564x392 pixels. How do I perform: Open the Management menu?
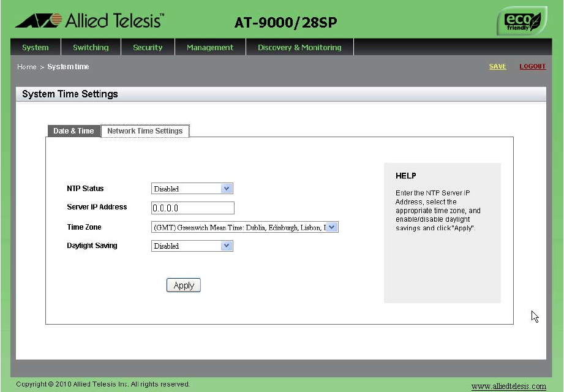[x=210, y=47]
